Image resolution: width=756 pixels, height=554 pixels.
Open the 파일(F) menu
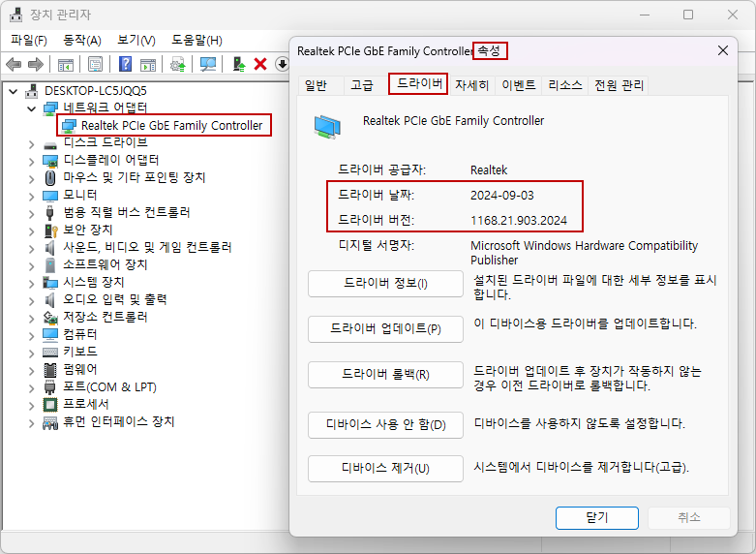click(x=29, y=40)
